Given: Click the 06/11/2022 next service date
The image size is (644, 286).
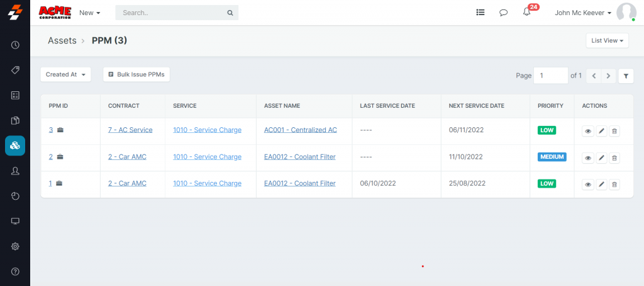Looking at the screenshot, I should click(466, 130).
